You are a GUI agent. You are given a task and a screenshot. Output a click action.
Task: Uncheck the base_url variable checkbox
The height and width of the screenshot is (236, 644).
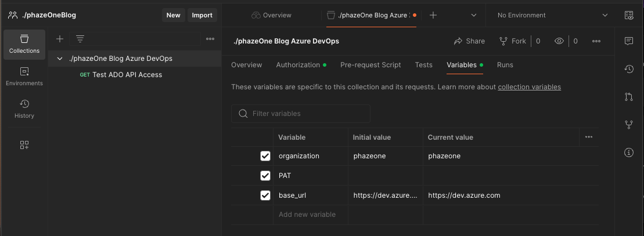coord(265,195)
